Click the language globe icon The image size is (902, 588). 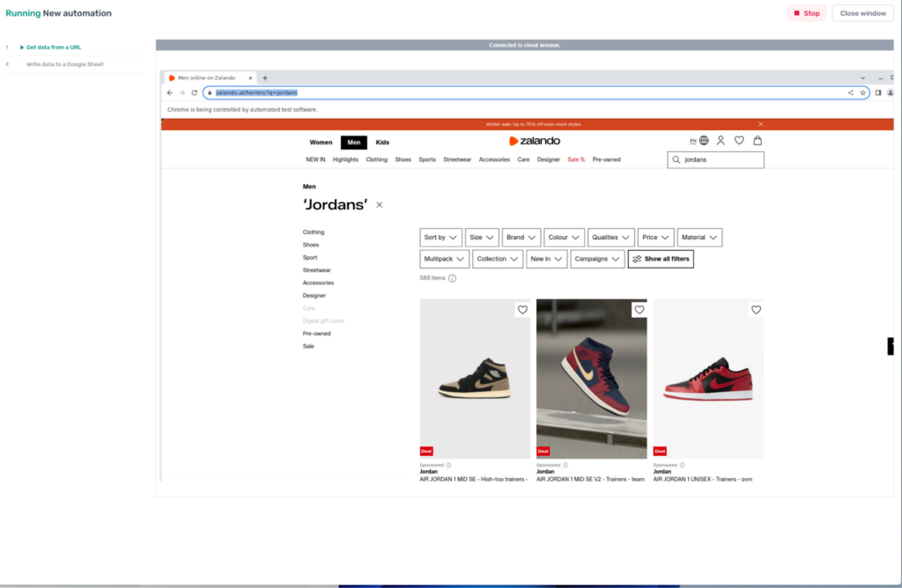704,141
